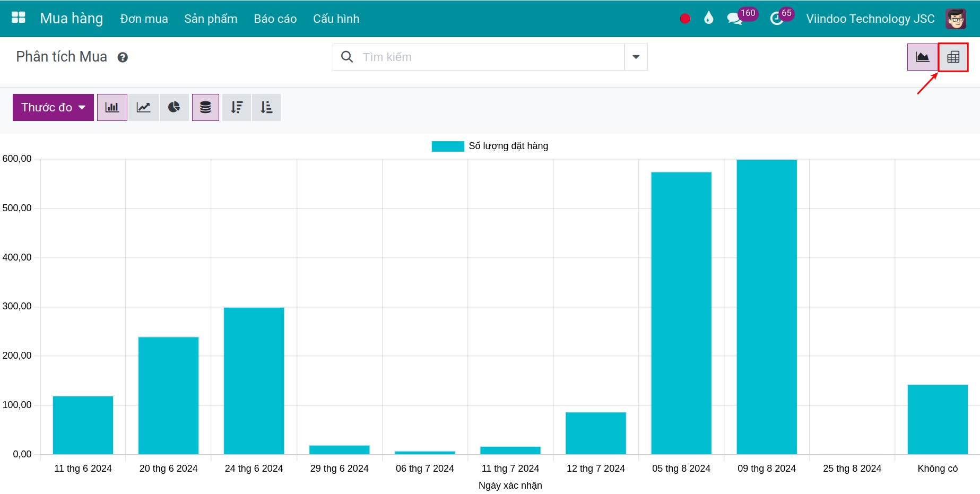This screenshot has width=980, height=494.
Task: Switch to bar chart mode
Action: click(112, 107)
